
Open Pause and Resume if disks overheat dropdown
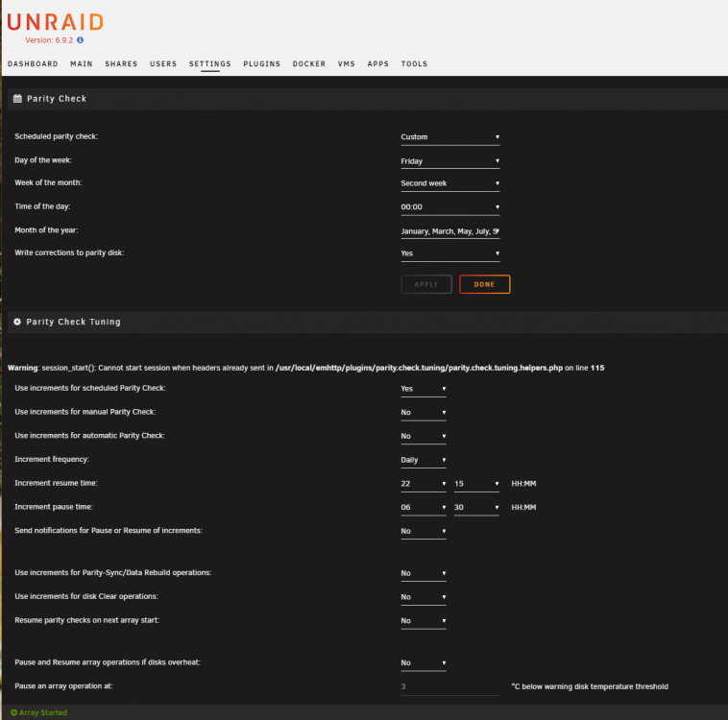click(424, 663)
